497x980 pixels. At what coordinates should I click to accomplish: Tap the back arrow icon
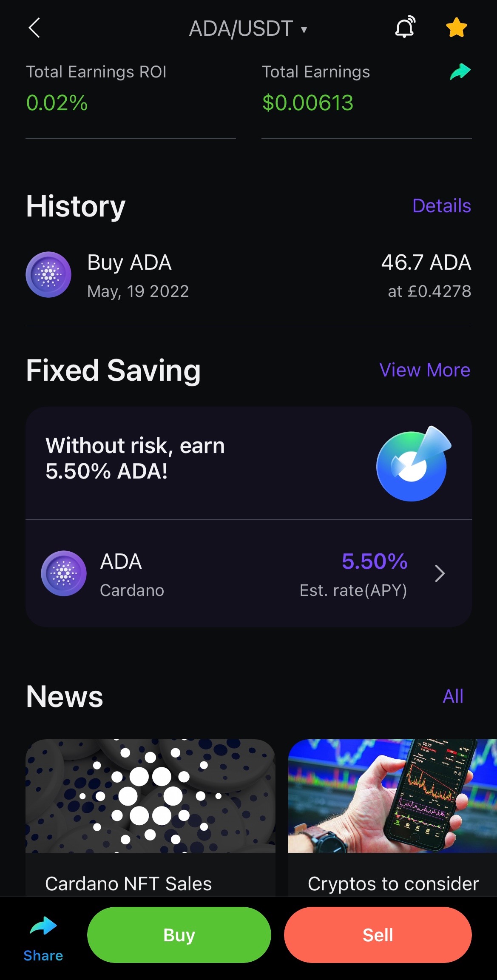click(34, 28)
